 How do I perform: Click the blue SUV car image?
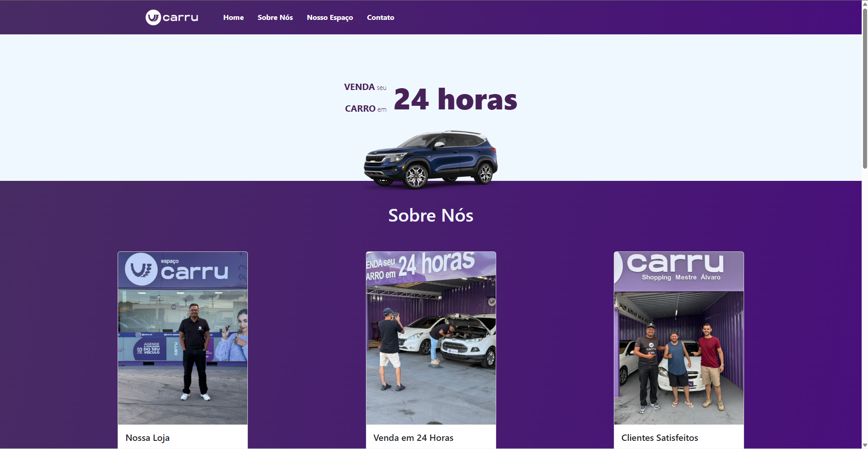(431, 160)
